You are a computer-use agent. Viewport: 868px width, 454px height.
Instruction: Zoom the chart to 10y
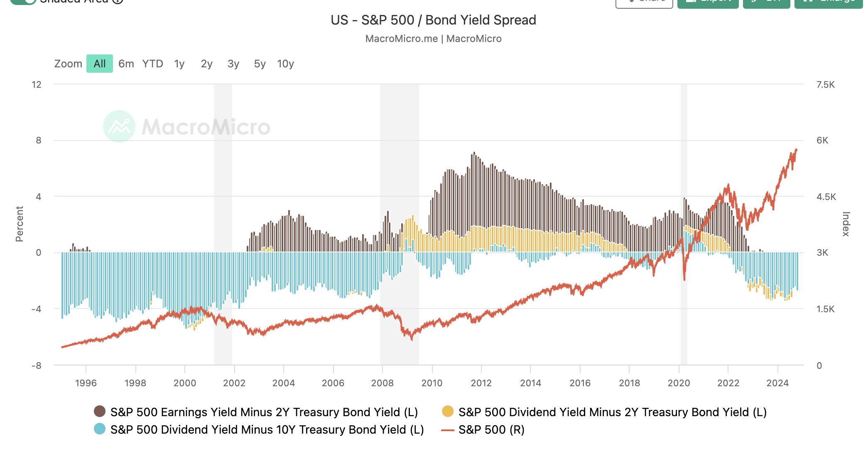pyautogui.click(x=286, y=64)
